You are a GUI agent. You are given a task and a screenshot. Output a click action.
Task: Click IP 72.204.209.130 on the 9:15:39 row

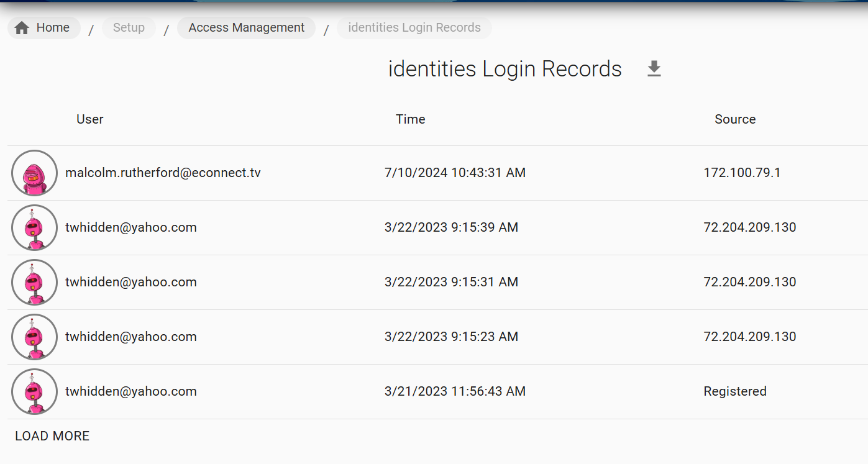(749, 227)
